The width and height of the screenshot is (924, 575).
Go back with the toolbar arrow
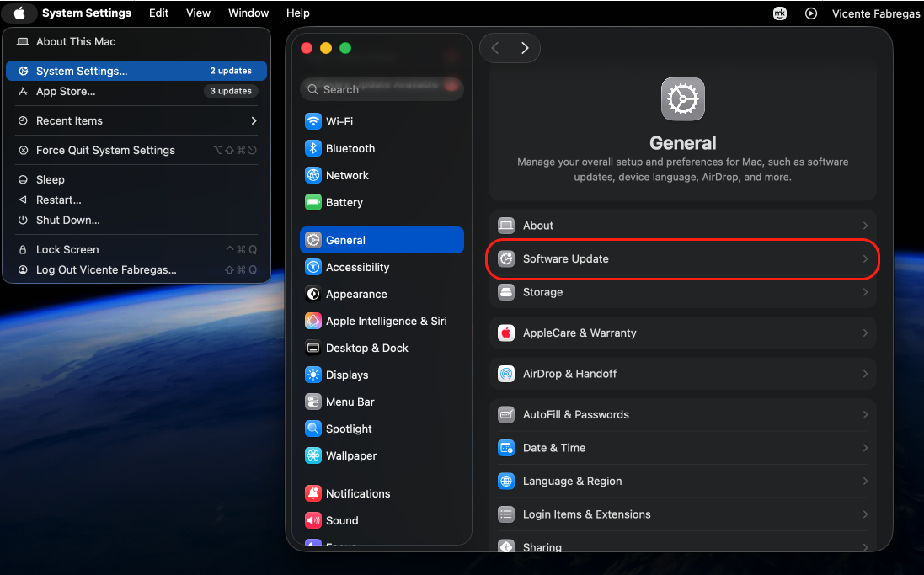[495, 48]
